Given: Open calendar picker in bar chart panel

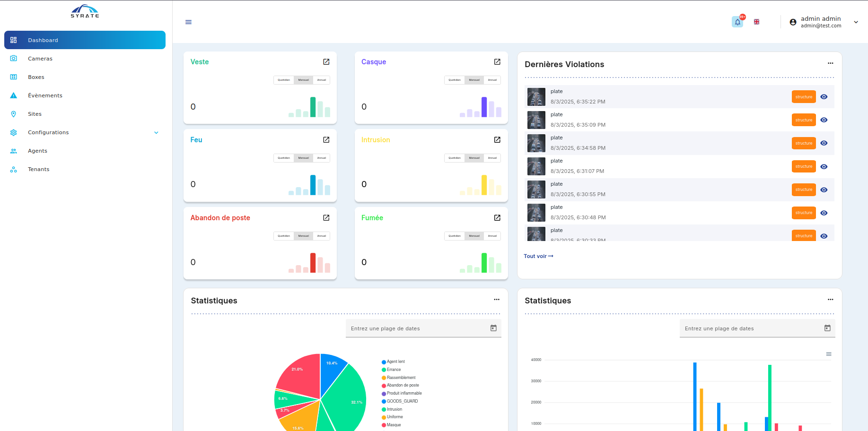Looking at the screenshot, I should [x=827, y=328].
